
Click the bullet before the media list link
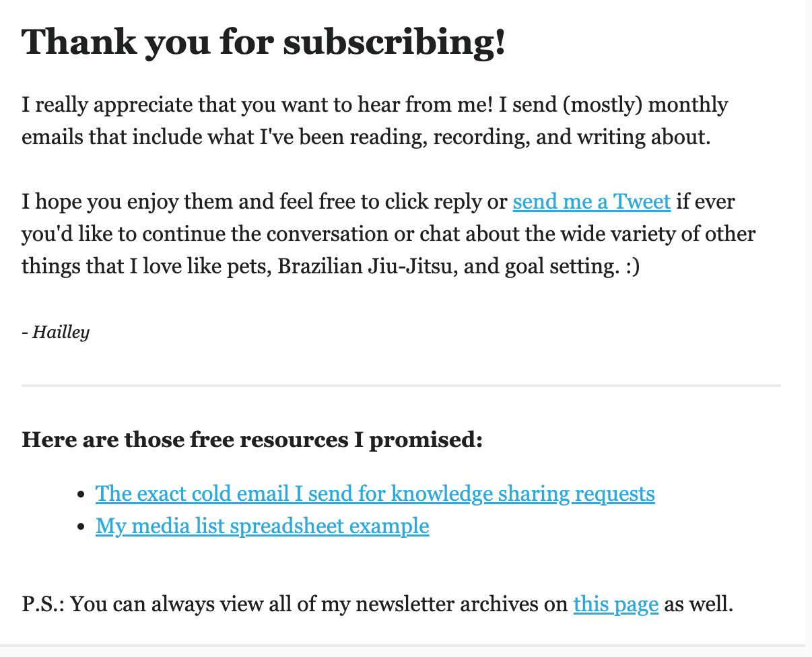pyautogui.click(x=81, y=526)
